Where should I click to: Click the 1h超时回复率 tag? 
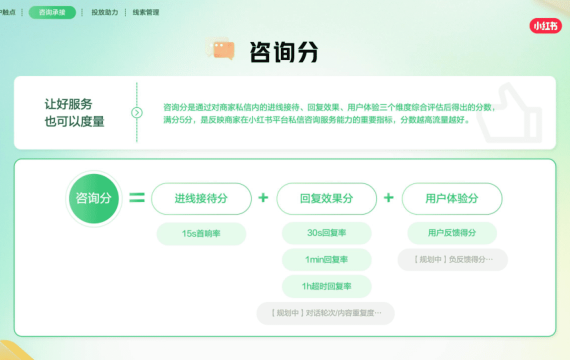[x=326, y=287]
